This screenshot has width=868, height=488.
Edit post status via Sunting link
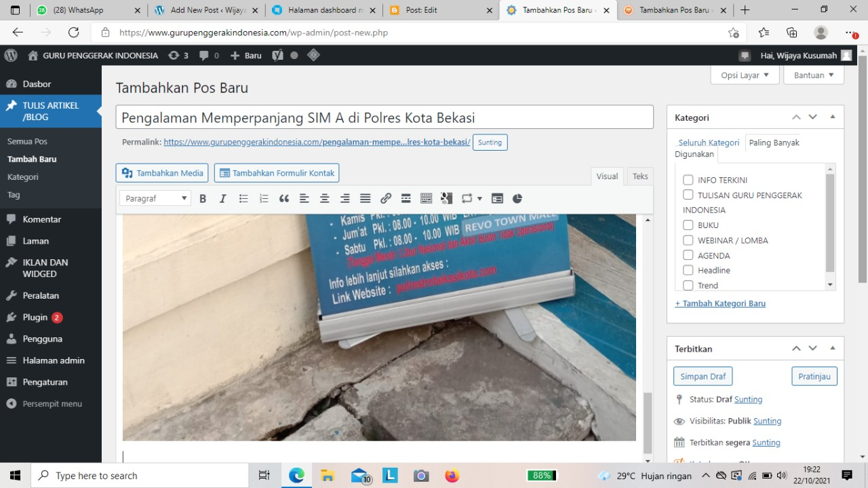(x=748, y=400)
